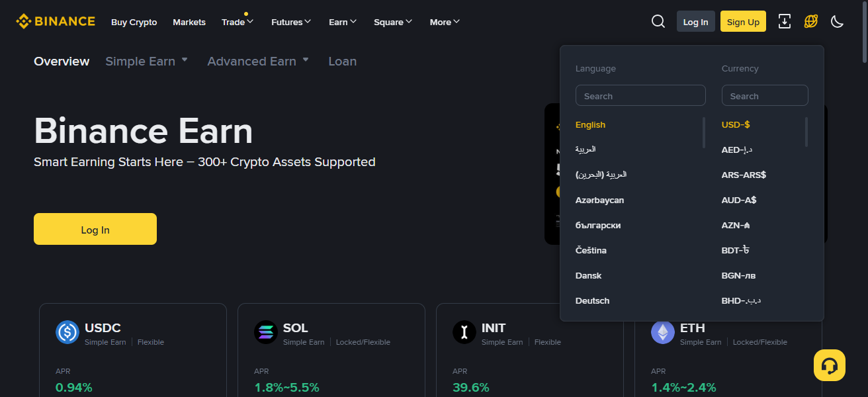Switch to dark mode via moon icon
The height and width of the screenshot is (397, 868).
click(x=836, y=21)
